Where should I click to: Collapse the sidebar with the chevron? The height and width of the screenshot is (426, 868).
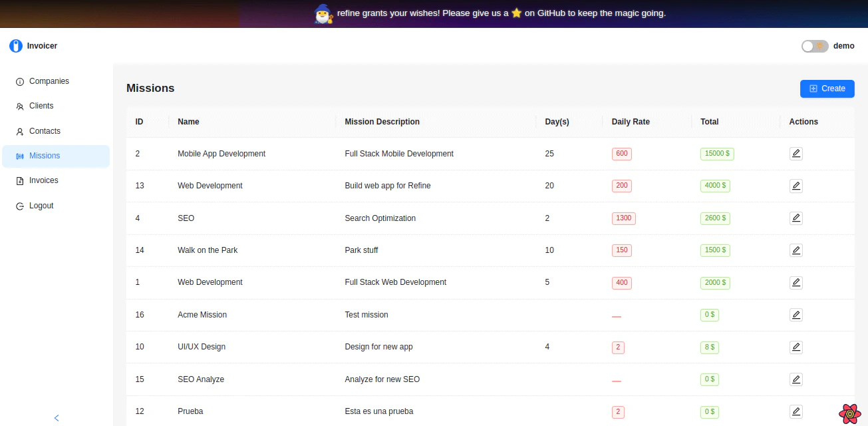pyautogui.click(x=56, y=418)
